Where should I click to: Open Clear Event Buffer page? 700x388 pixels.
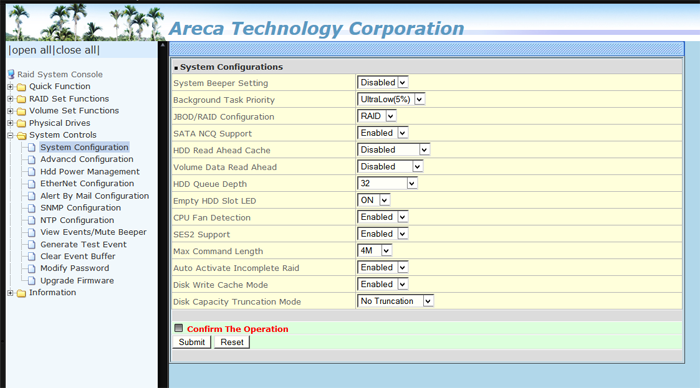78,256
